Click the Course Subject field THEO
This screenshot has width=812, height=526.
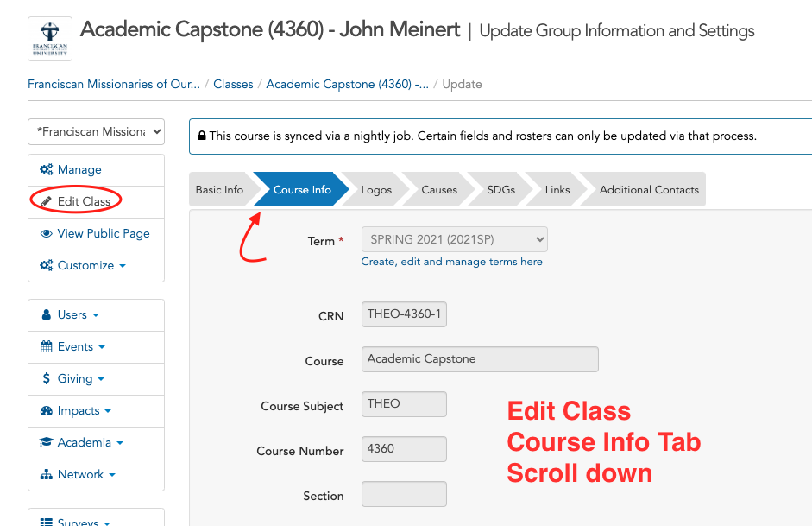pyautogui.click(x=404, y=404)
